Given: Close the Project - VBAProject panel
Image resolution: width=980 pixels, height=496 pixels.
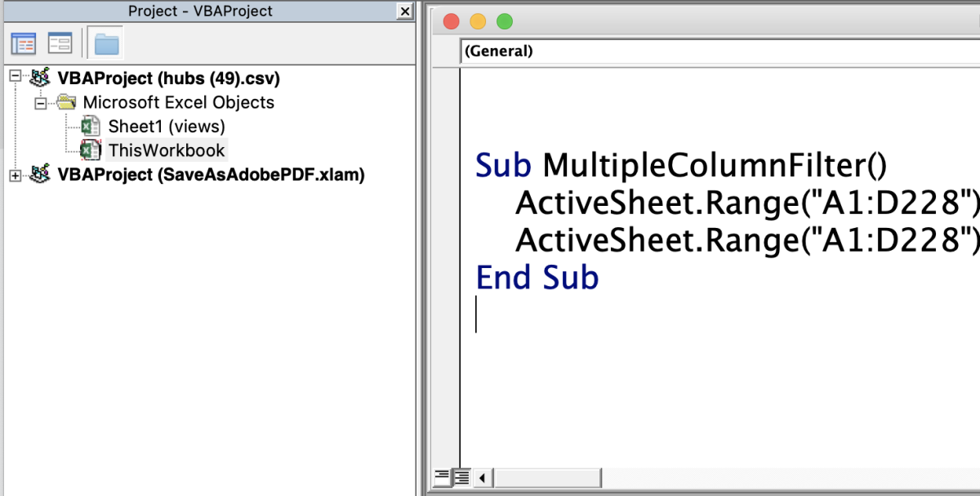Looking at the screenshot, I should point(403,11).
